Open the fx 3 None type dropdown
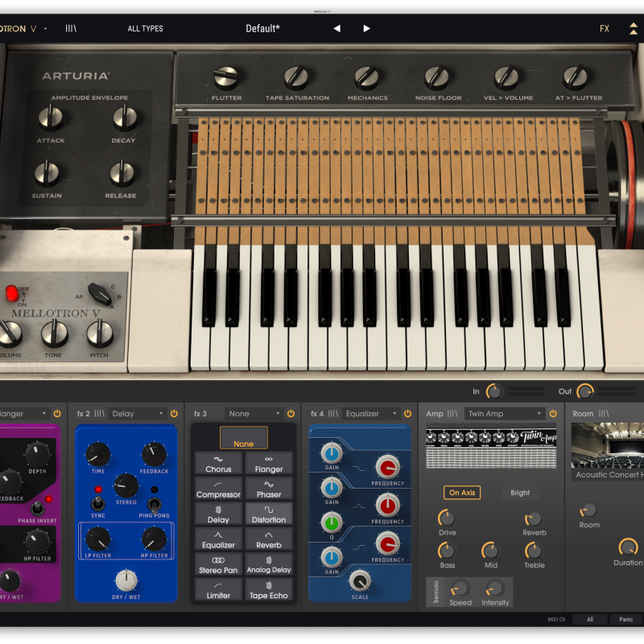644x644 pixels. coord(254,414)
